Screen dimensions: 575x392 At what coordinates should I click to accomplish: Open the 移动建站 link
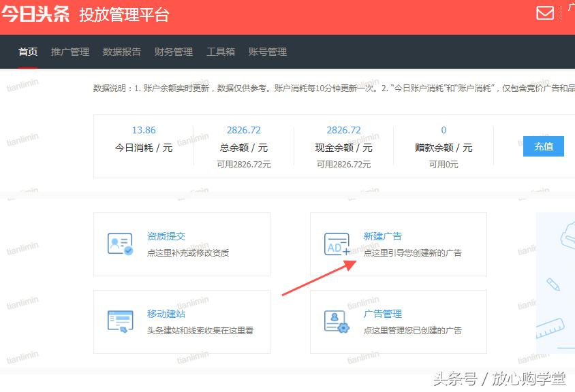(168, 313)
